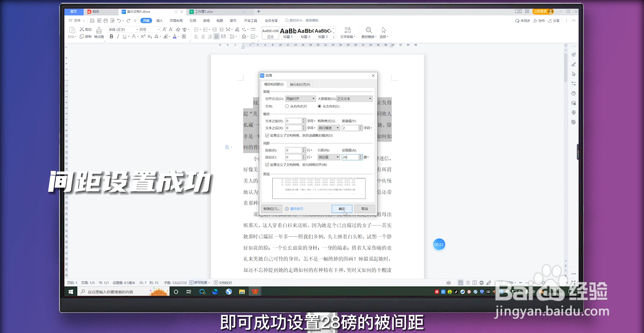Select the 从左向右(L) direction radio button
The image size is (644, 333).
click(320, 106)
